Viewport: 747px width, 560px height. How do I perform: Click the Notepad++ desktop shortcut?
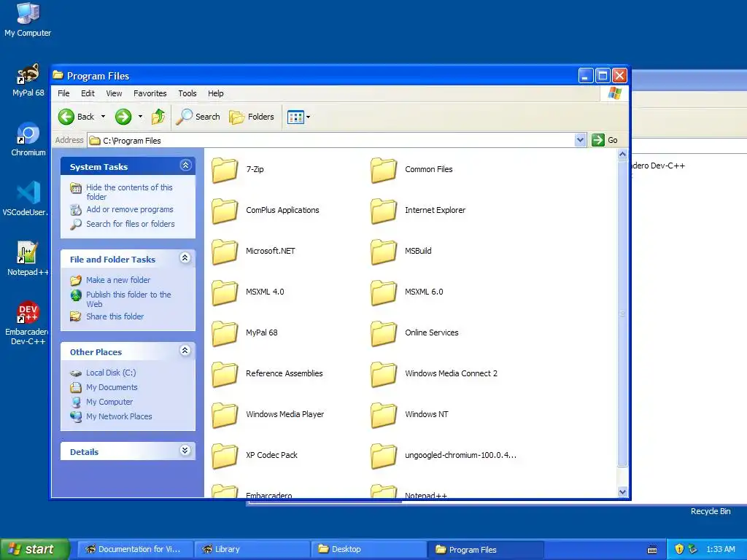pos(28,259)
